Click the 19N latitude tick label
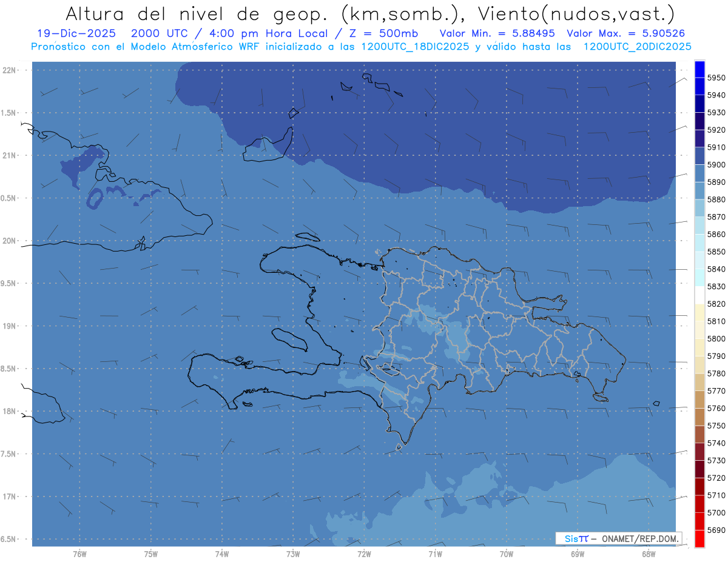The width and height of the screenshot is (728, 562). (8, 326)
